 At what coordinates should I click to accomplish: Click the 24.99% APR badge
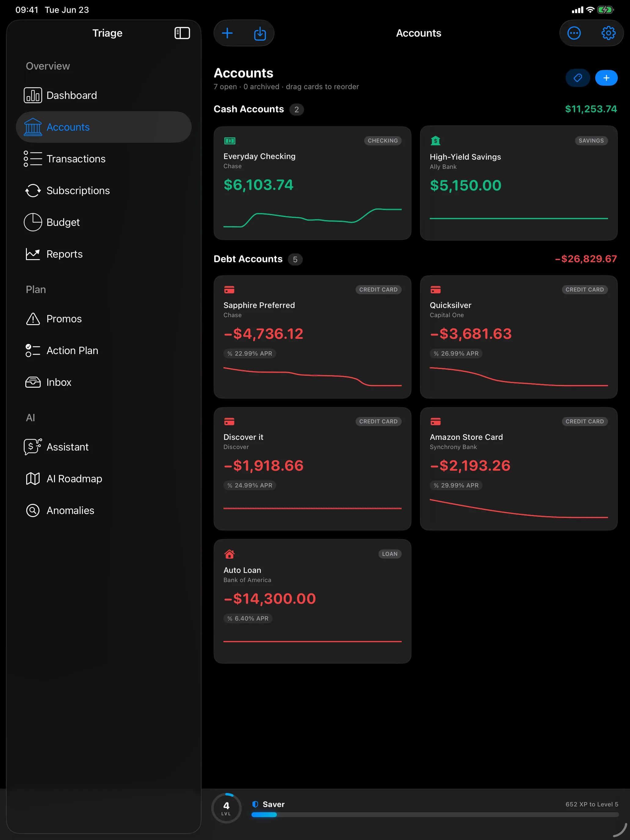(x=249, y=485)
